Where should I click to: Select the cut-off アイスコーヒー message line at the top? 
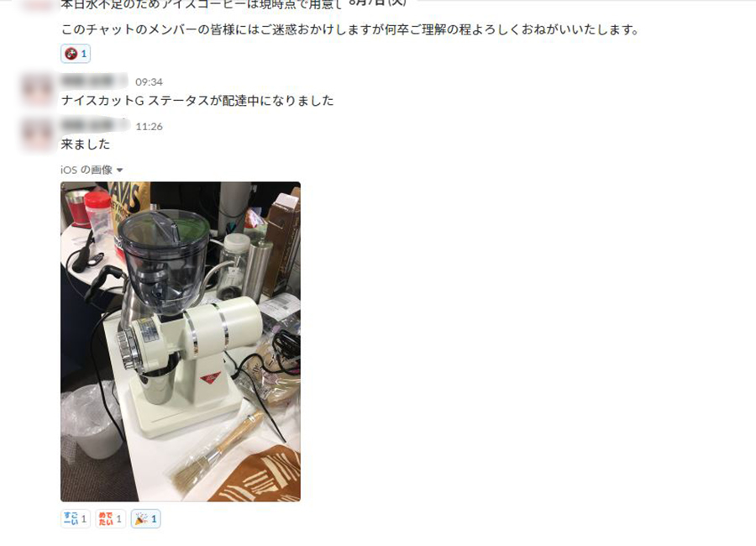pos(202,5)
